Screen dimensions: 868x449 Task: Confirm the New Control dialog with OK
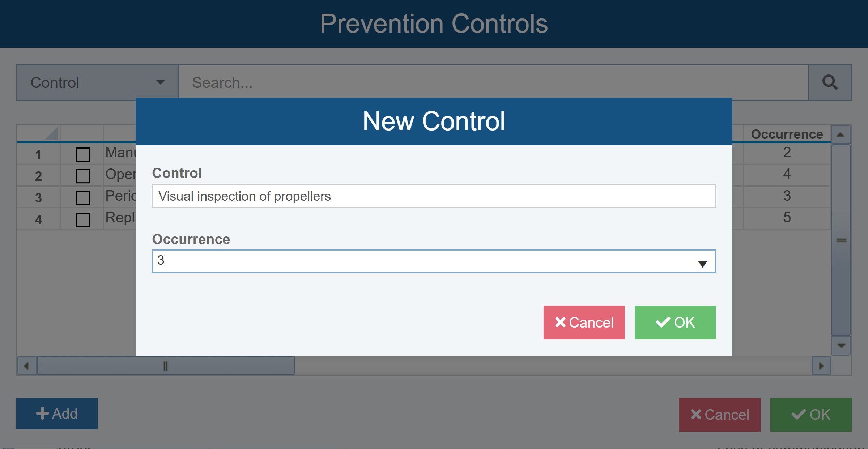[675, 322]
